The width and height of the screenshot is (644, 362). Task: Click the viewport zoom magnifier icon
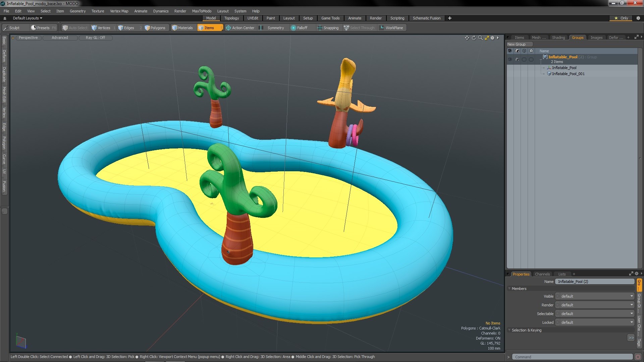480,38
